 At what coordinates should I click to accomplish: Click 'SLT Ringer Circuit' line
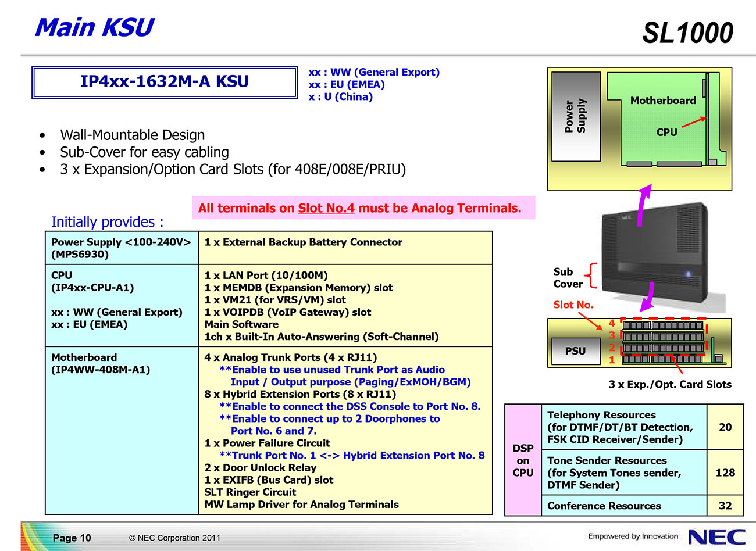tap(250, 492)
